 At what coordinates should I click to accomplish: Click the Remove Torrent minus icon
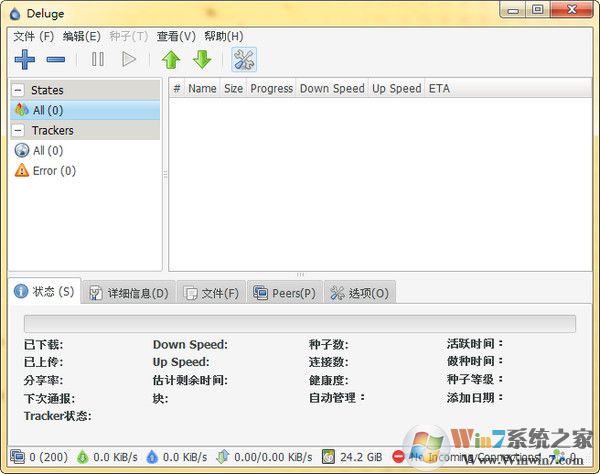point(56,59)
